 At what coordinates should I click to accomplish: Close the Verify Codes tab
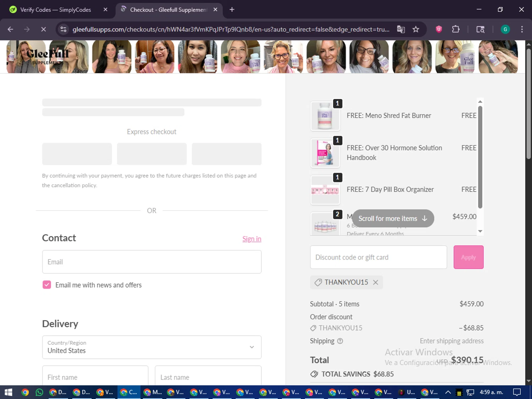click(105, 10)
